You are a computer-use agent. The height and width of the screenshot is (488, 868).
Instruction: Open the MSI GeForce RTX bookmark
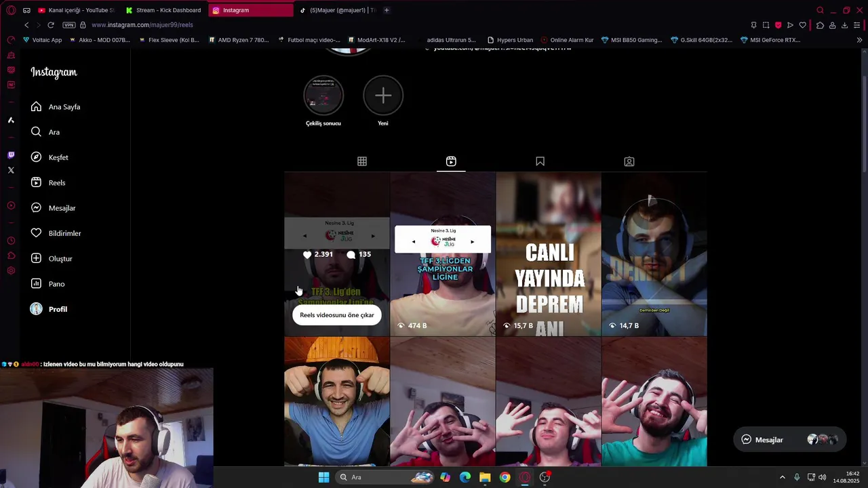coord(770,40)
